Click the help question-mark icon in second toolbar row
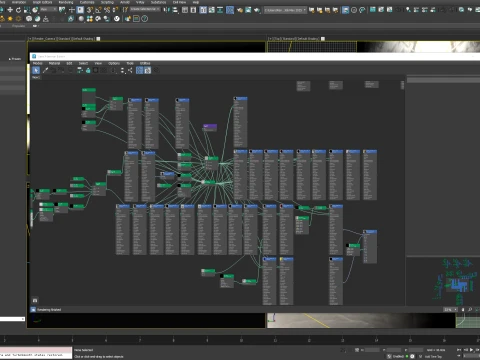Image resolution: width=480 pixels, height=360 pixels. (145, 19)
